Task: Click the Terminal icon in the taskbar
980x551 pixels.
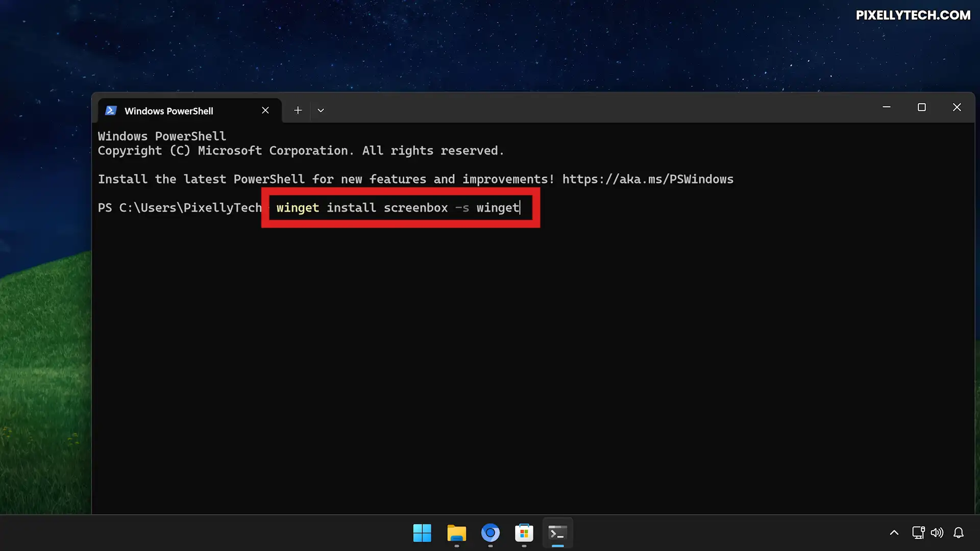Action: (558, 533)
